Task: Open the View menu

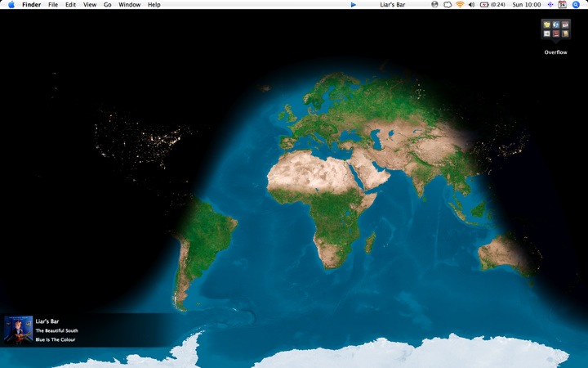Action: click(x=90, y=5)
